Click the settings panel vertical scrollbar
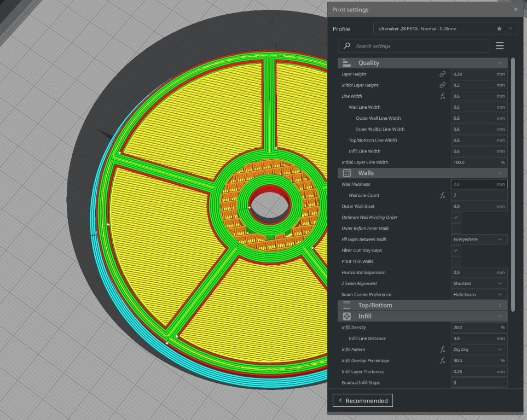Image resolution: width=527 pixels, height=420 pixels. click(513, 185)
